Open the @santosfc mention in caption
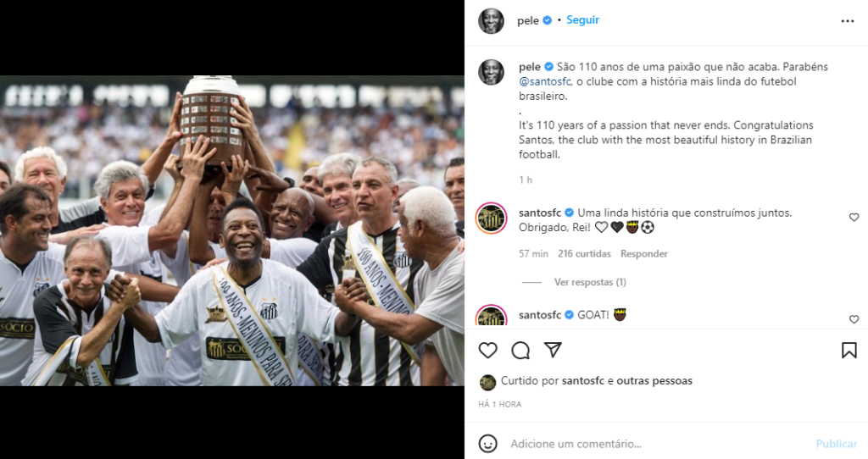Viewport: 868px width, 459px height. [x=545, y=81]
